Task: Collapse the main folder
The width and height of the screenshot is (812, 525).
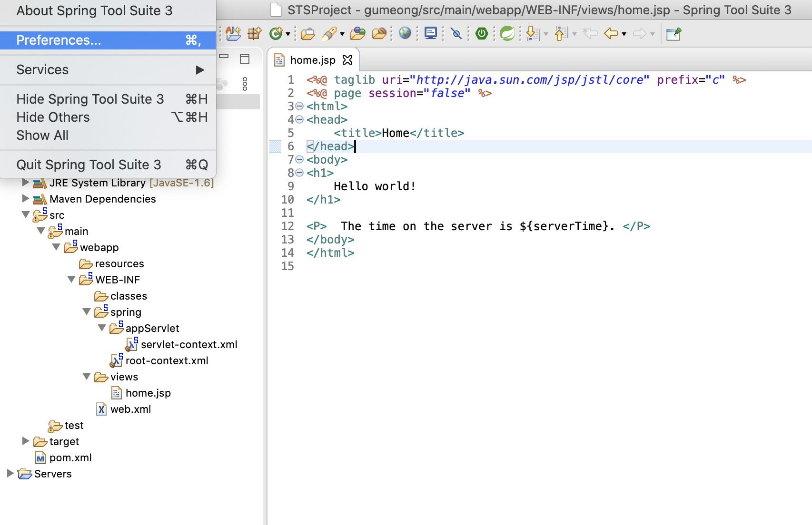Action: (x=41, y=231)
